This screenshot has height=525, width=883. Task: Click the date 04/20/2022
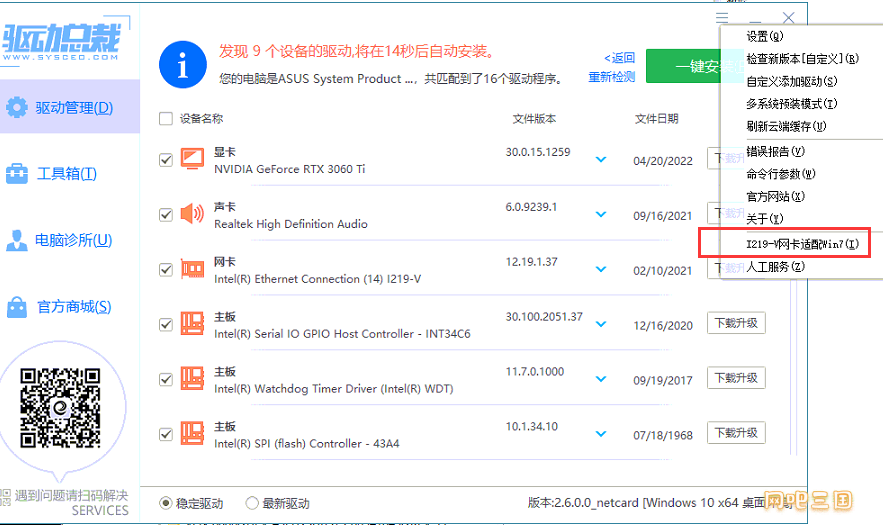[663, 161]
